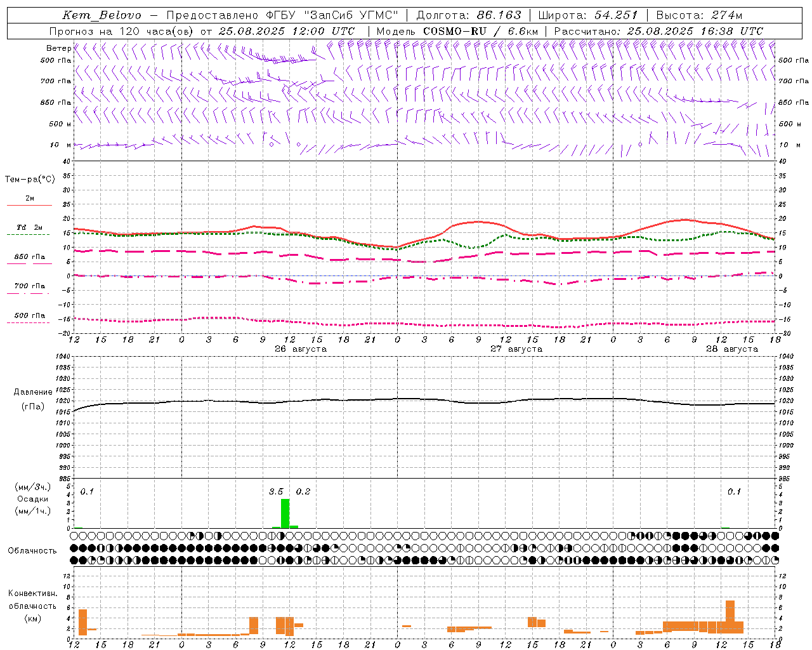Click the '28 августа' date label

pyautogui.click(x=732, y=349)
